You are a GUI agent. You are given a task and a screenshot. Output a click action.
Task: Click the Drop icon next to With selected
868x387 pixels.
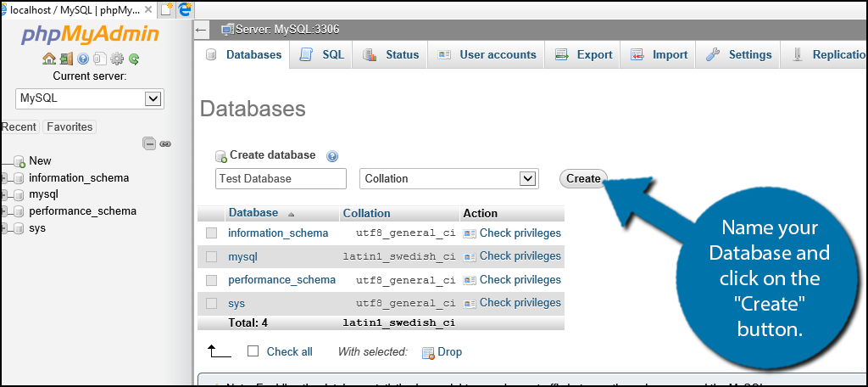428,353
